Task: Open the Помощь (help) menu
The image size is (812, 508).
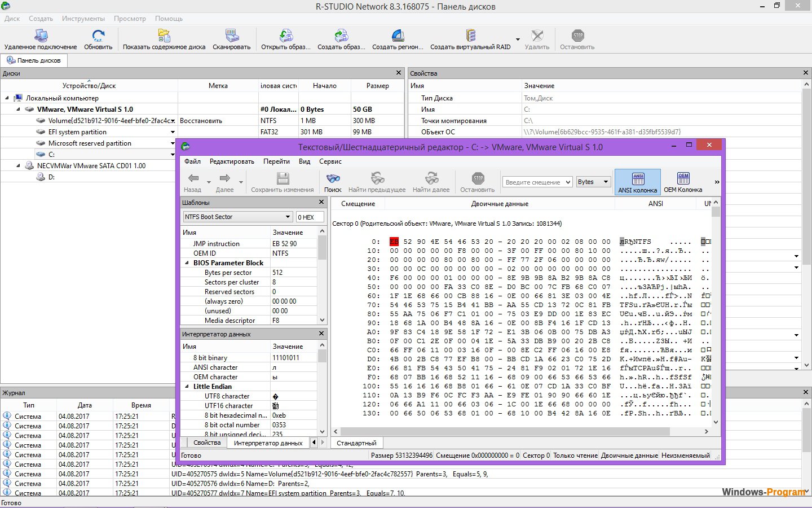Action: click(169, 19)
